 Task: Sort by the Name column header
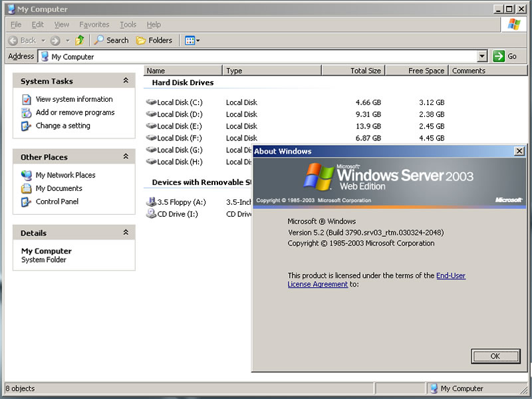[x=184, y=70]
